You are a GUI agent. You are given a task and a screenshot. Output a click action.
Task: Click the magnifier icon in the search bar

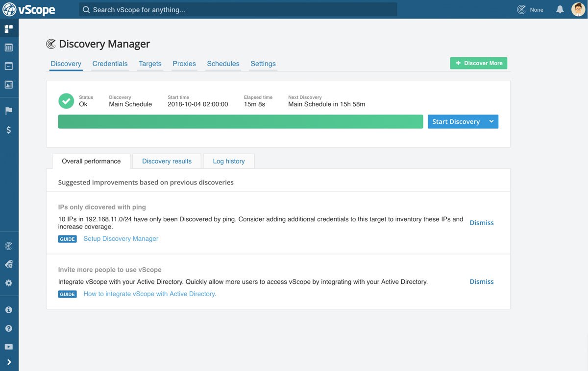point(86,10)
